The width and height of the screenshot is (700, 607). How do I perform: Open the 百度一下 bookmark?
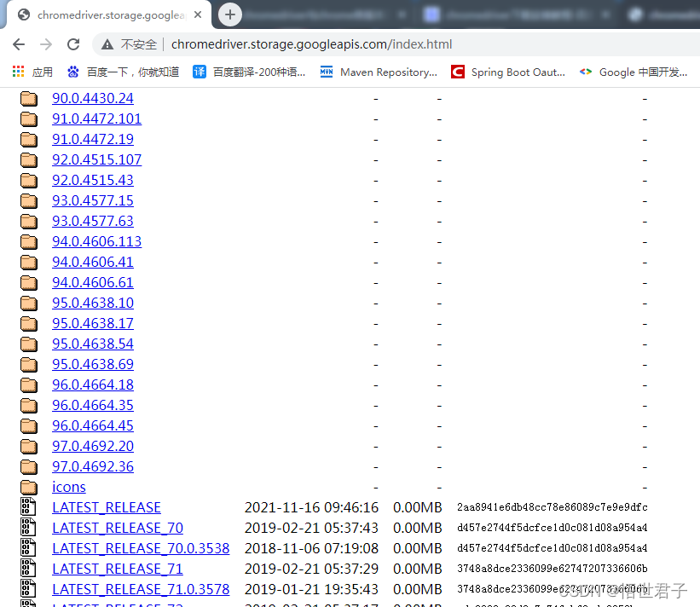(x=123, y=72)
